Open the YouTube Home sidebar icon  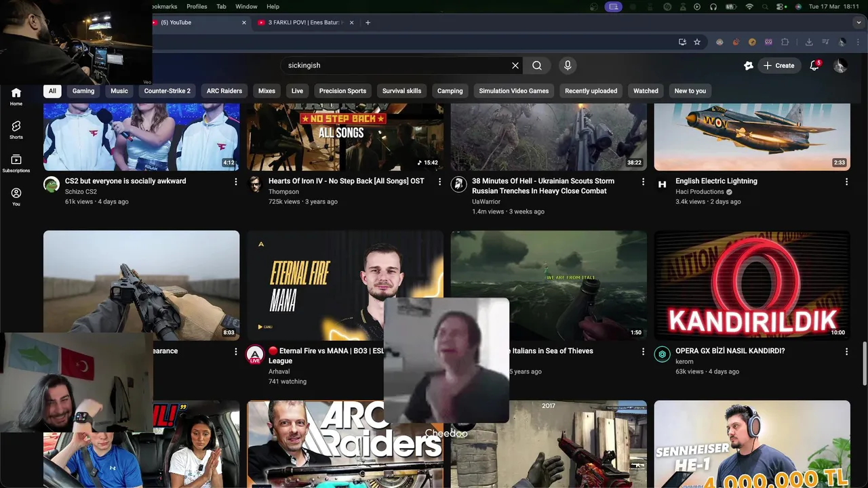point(16,96)
